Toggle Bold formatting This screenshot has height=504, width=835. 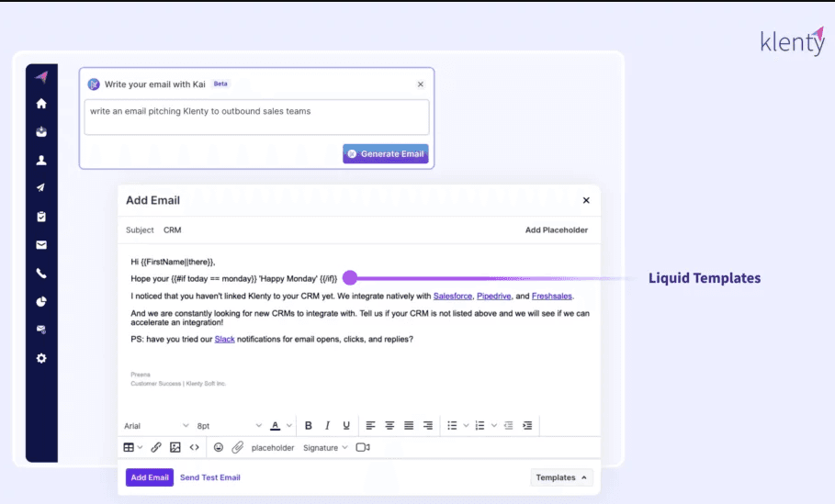click(x=309, y=425)
